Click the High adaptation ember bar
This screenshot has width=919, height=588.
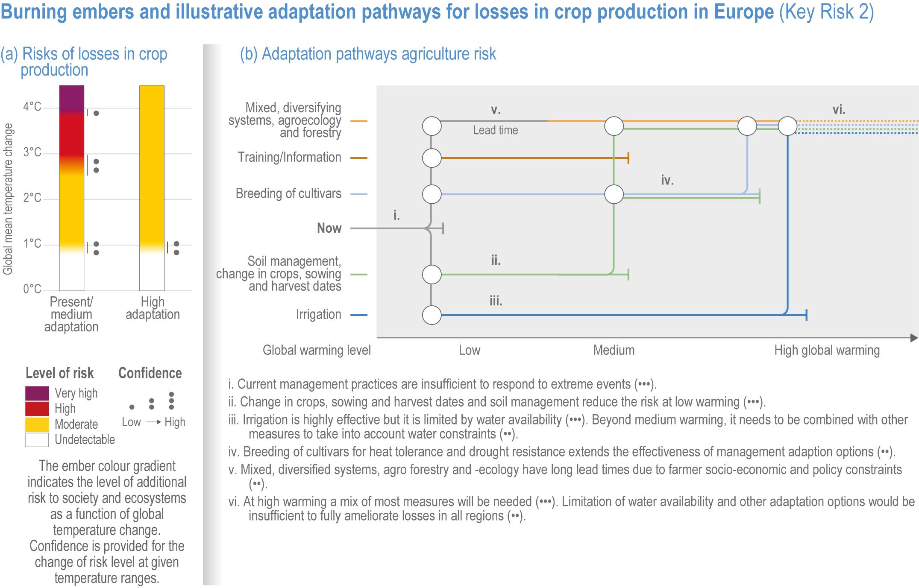point(152,188)
